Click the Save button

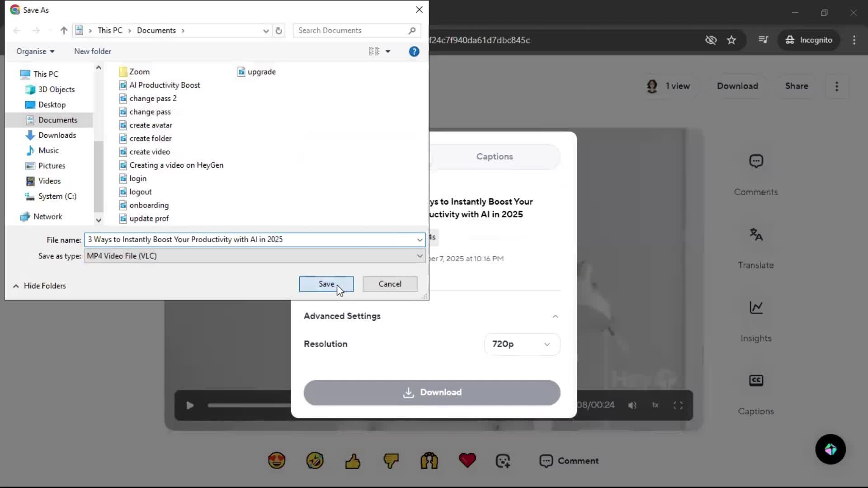point(326,284)
